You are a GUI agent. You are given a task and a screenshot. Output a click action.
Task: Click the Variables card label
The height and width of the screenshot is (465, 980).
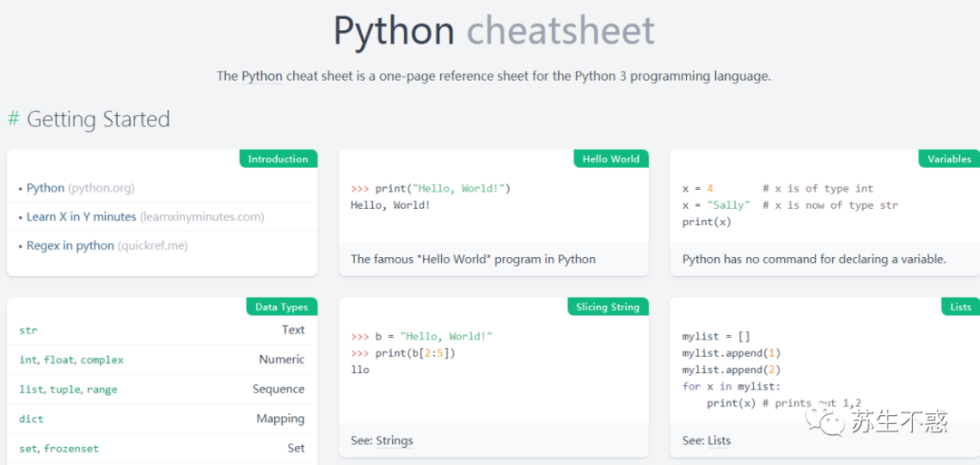point(949,159)
